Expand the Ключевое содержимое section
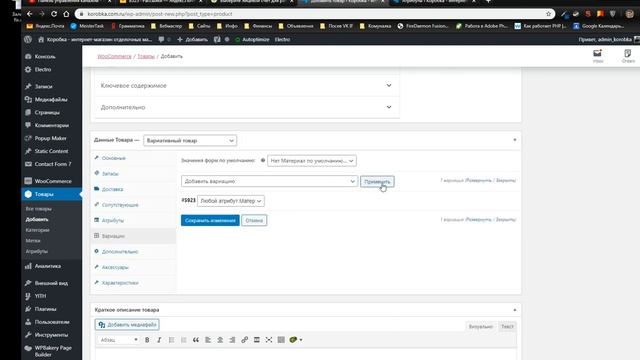This screenshot has height=360, width=640. [x=247, y=86]
